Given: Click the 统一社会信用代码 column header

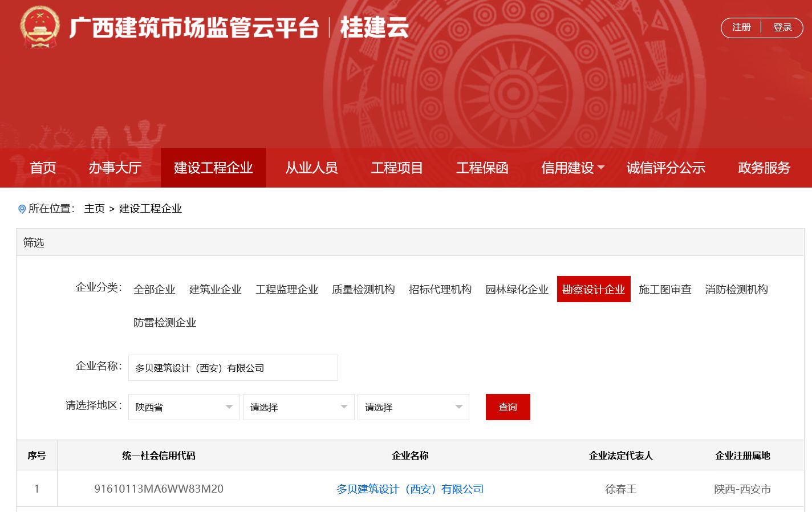Looking at the screenshot, I should point(159,456).
